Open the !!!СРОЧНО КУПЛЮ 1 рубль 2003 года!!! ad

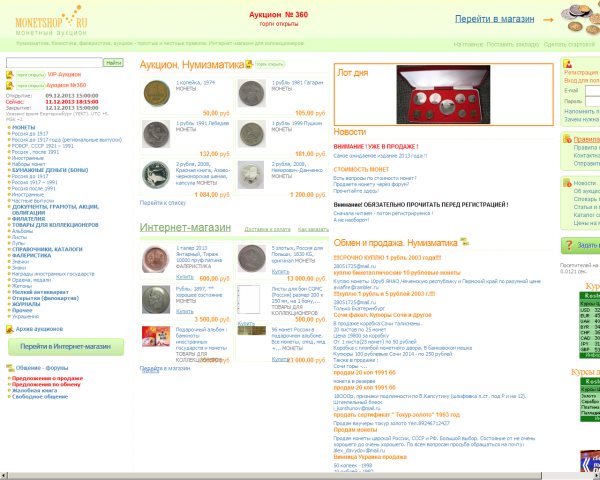[x=387, y=258]
